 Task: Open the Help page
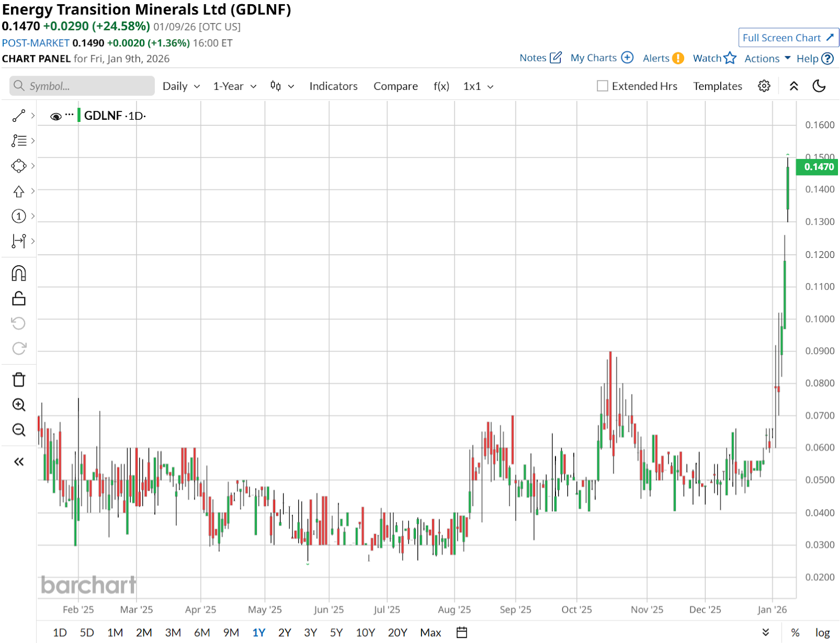click(815, 58)
